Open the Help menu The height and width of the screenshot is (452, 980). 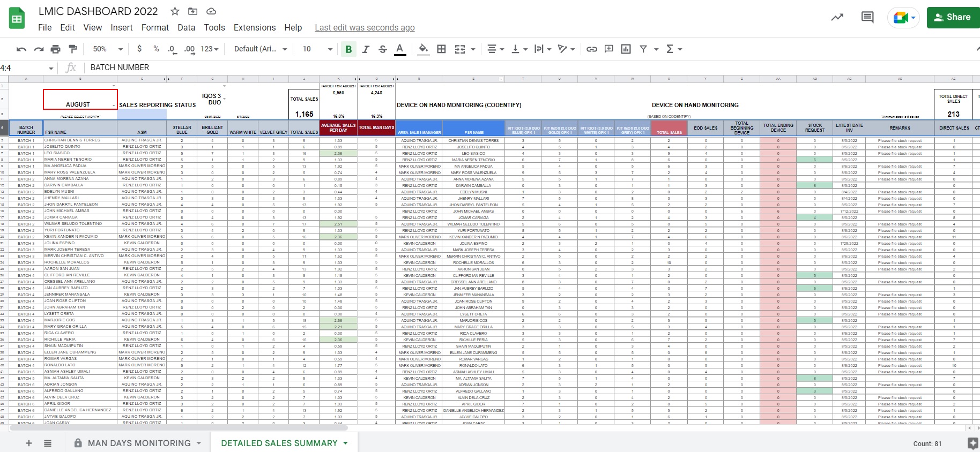point(293,27)
